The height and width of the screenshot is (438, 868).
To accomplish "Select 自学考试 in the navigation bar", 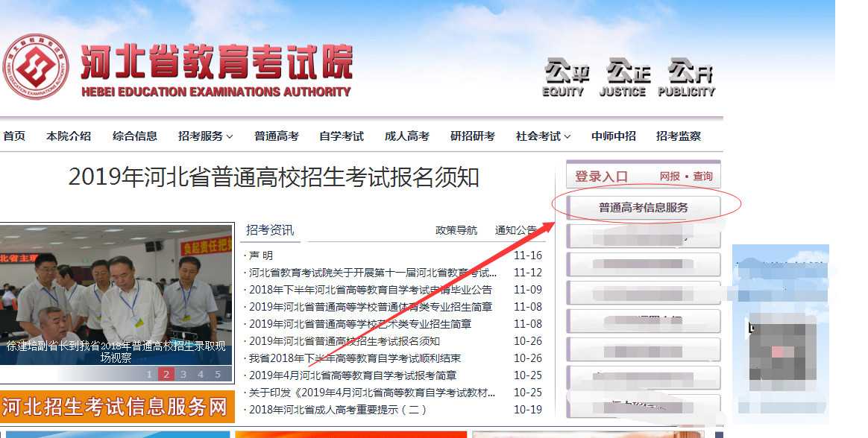I will [x=342, y=136].
